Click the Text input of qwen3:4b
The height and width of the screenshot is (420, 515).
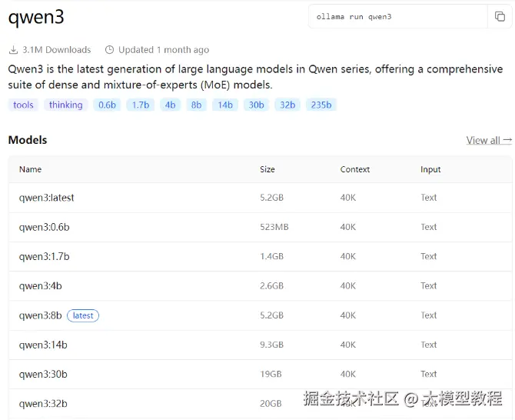[x=429, y=286]
